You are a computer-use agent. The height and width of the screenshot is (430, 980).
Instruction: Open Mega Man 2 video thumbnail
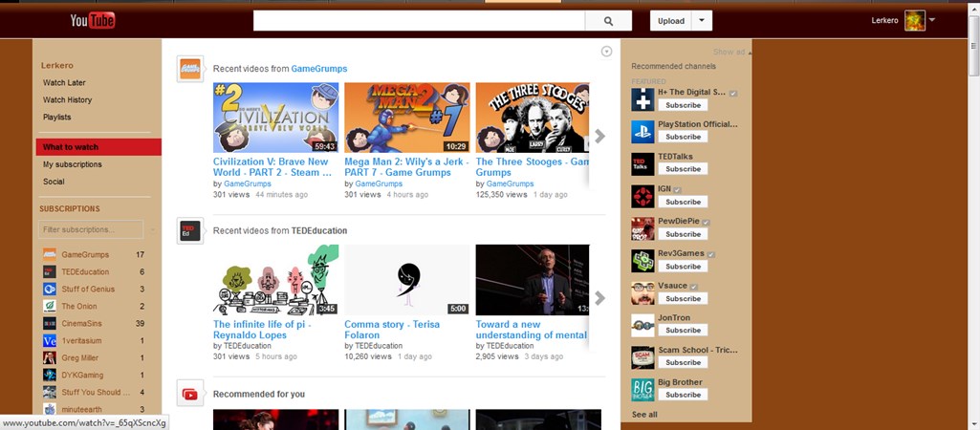coord(407,118)
